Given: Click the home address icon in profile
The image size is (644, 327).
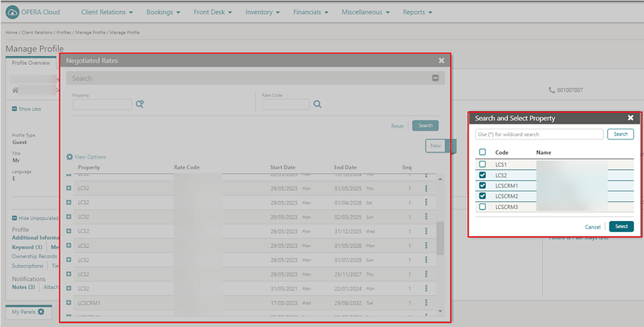Looking at the screenshot, I should coord(15,90).
